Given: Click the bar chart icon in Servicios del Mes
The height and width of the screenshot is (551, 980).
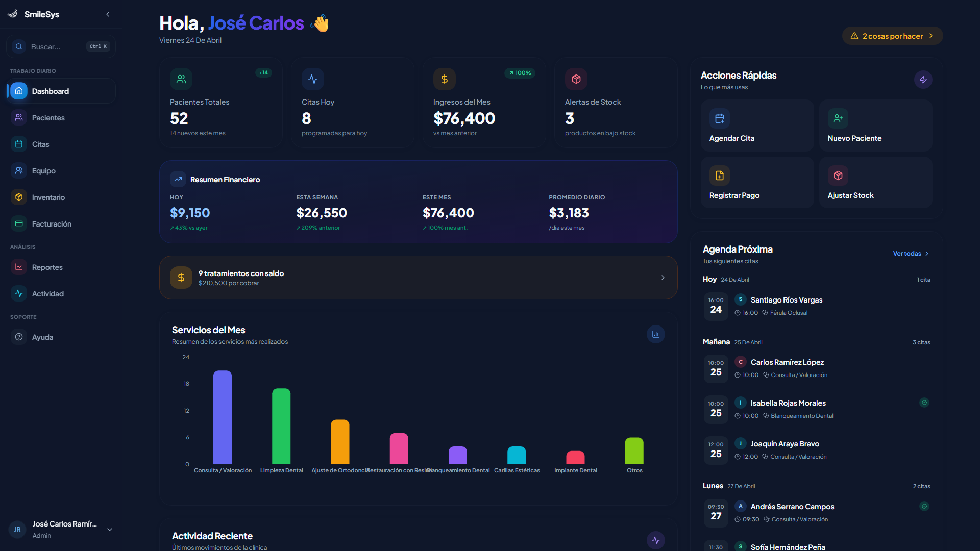Looking at the screenshot, I should pos(655,334).
